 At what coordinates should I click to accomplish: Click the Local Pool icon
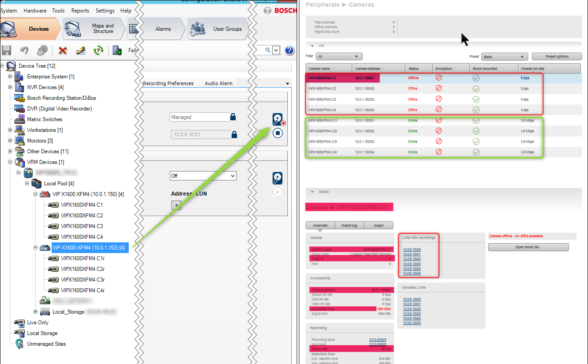pyautogui.click(x=36, y=183)
